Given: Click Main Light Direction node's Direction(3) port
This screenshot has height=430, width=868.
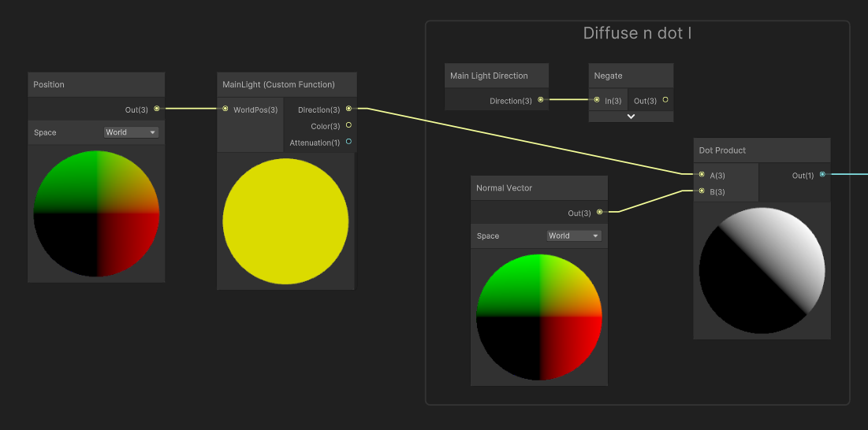Looking at the screenshot, I should (541, 100).
